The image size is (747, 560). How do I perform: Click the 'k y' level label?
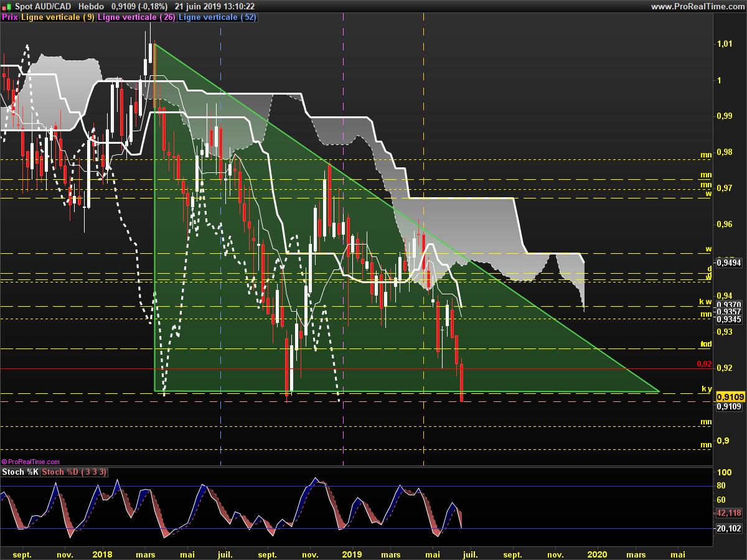click(707, 389)
